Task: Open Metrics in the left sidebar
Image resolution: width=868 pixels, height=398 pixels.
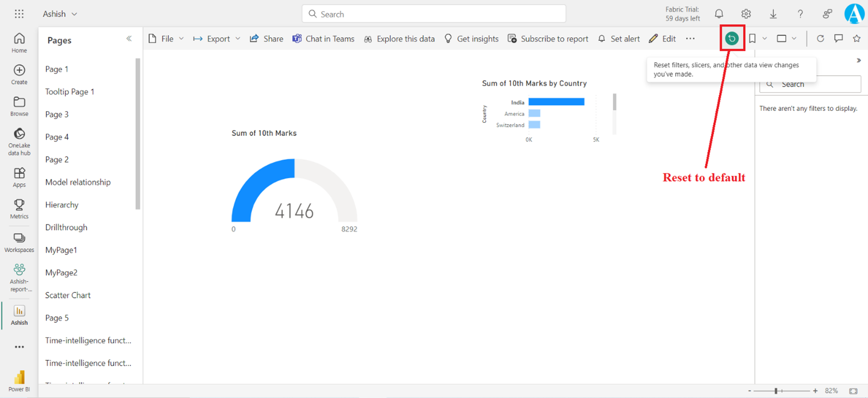Action: 19,209
